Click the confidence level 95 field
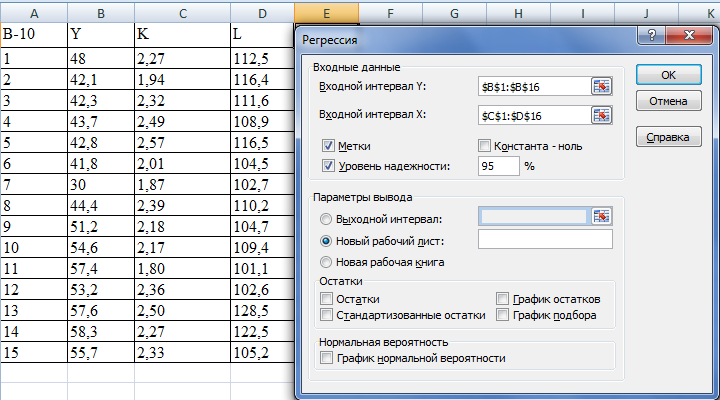The height and width of the screenshot is (400, 720). (x=499, y=166)
